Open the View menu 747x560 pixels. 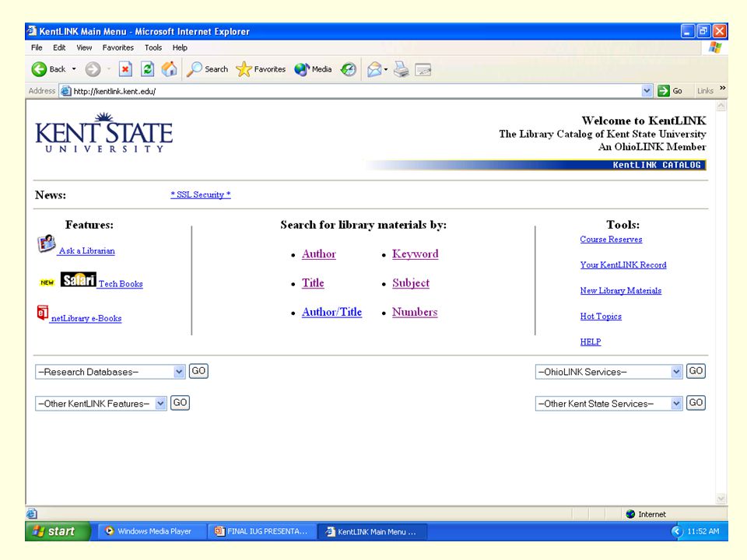point(84,47)
